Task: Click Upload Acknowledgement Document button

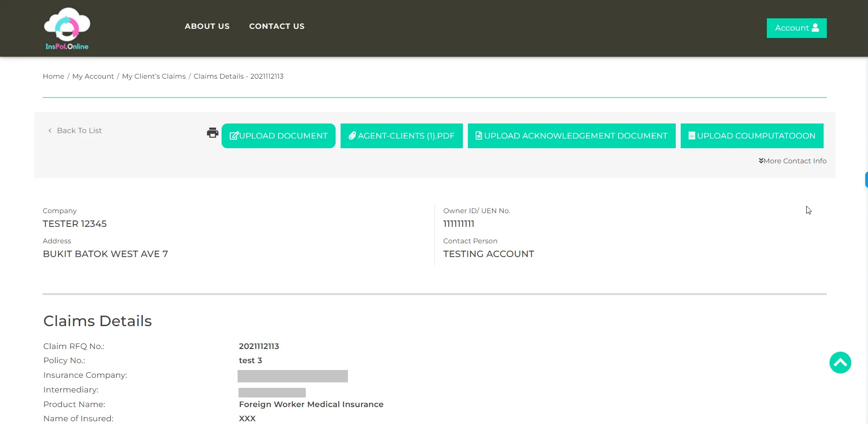Action: tap(571, 136)
